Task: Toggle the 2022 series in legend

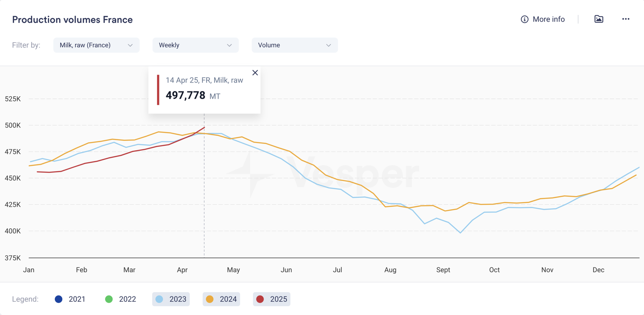Action: pyautogui.click(x=120, y=299)
